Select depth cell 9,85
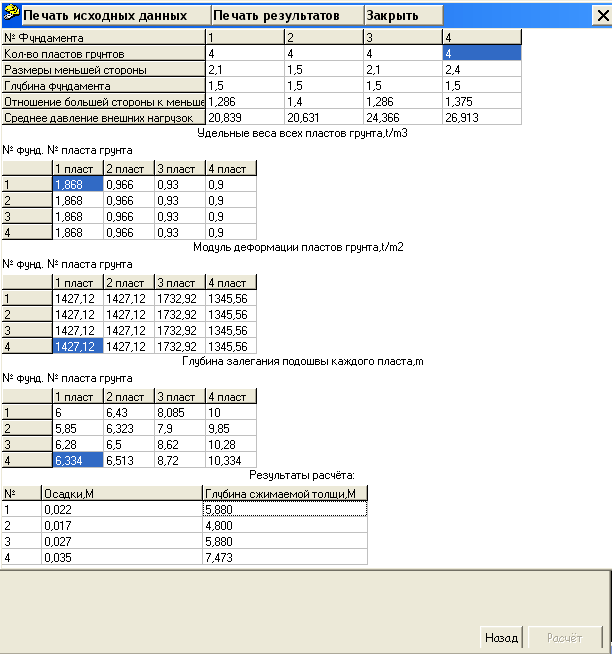 click(x=231, y=428)
